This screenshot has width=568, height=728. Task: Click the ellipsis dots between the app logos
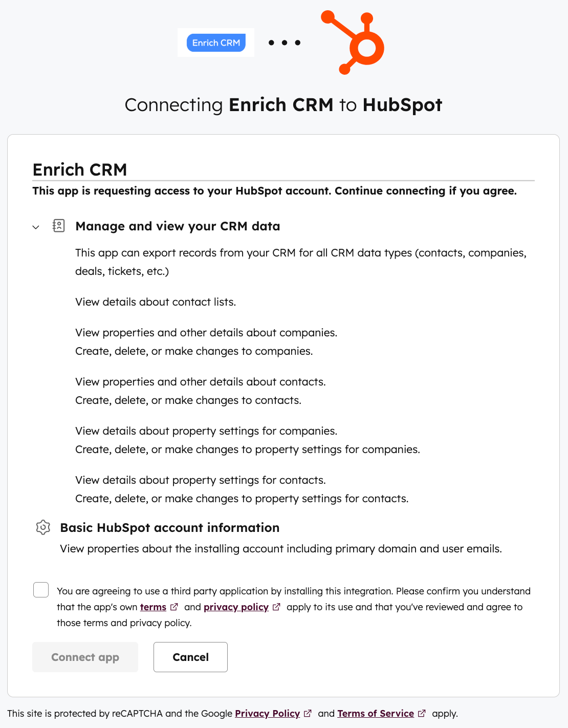coord(284,43)
